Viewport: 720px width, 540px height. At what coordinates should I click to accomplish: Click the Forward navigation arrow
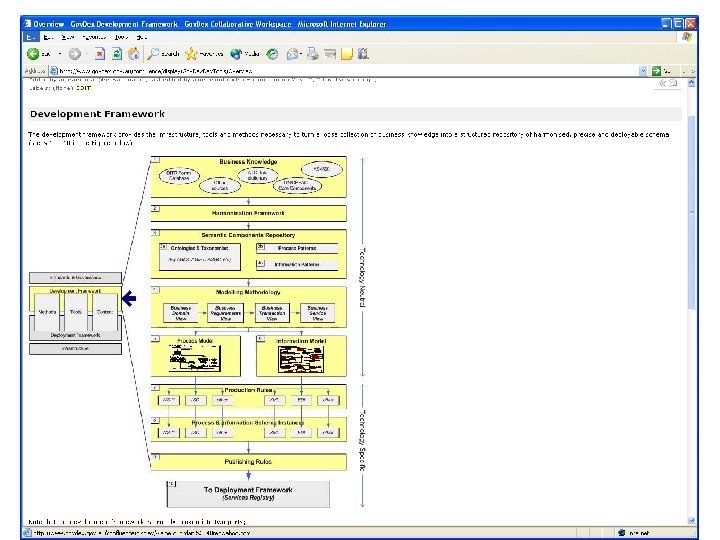click(75, 54)
